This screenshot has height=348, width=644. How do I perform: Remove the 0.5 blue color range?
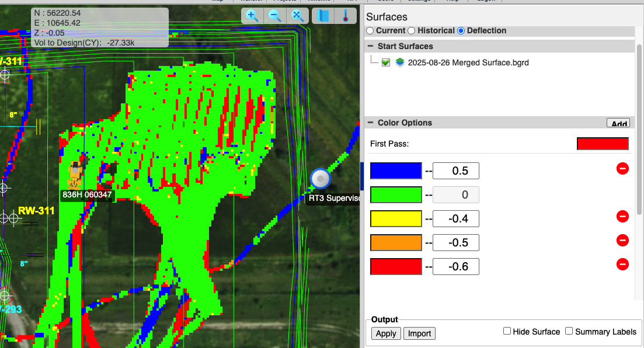tap(622, 169)
